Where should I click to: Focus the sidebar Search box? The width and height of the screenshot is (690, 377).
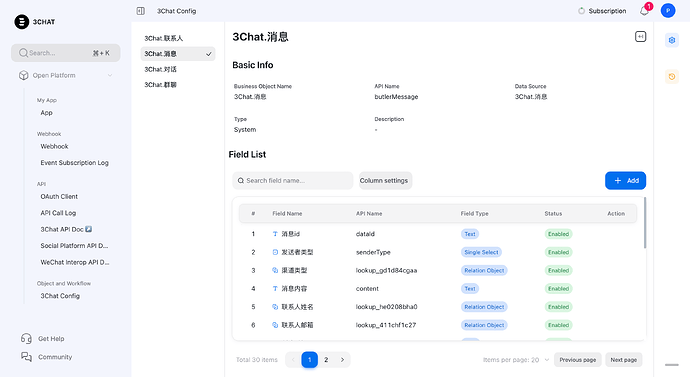(x=66, y=53)
